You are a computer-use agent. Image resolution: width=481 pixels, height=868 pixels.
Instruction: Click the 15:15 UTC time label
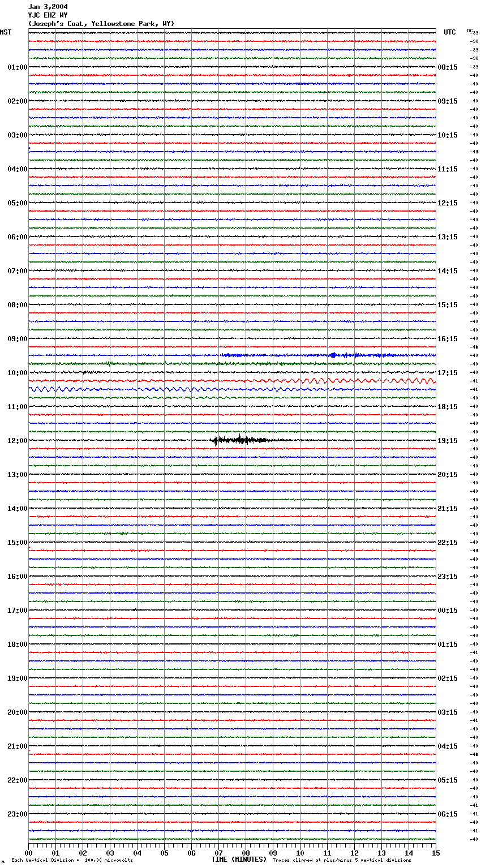[x=448, y=305]
